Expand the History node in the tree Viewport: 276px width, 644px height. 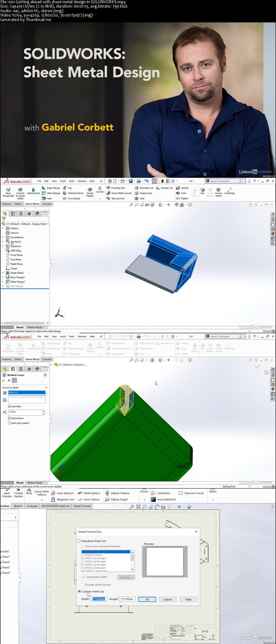point(3,228)
